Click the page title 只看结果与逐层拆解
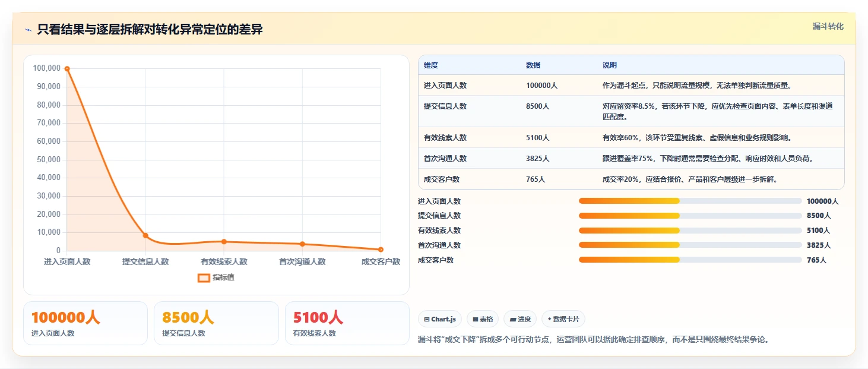The width and height of the screenshot is (868, 369). coord(150,30)
